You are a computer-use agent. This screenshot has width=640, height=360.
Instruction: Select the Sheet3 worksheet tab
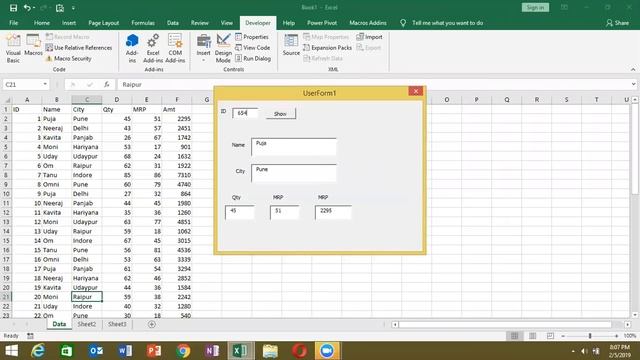[x=117, y=324]
